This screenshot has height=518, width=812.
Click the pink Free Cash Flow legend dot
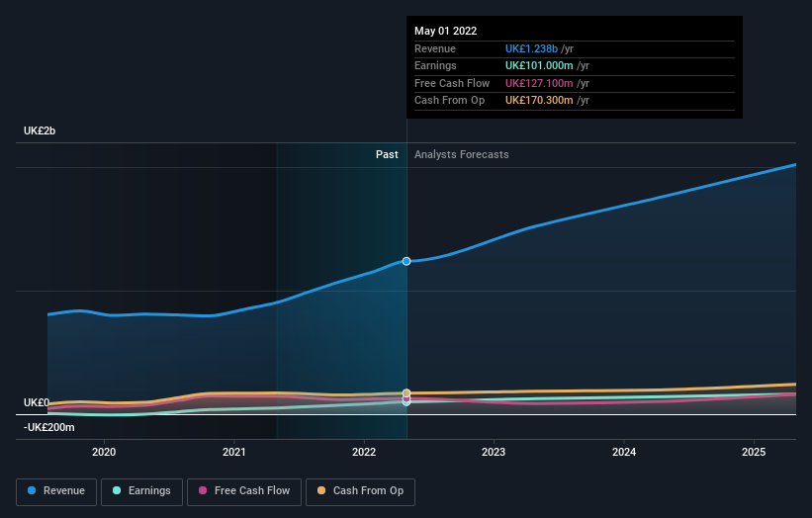[203, 490]
